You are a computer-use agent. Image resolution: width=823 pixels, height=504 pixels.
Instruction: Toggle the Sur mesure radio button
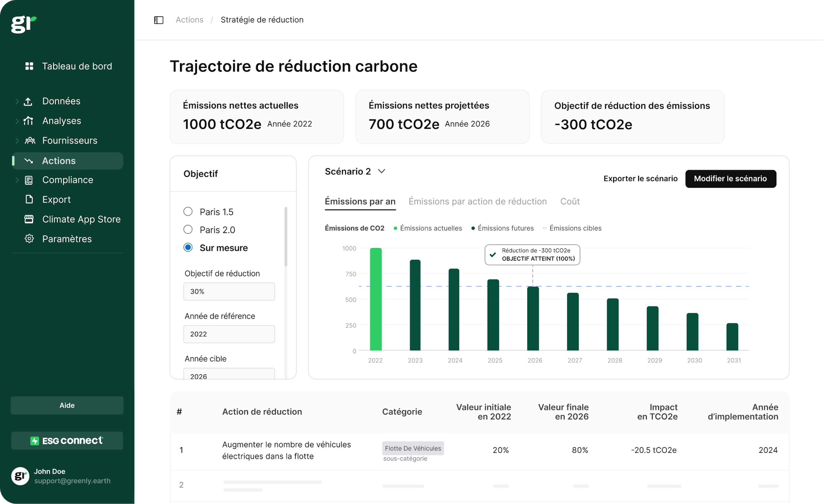click(x=188, y=248)
